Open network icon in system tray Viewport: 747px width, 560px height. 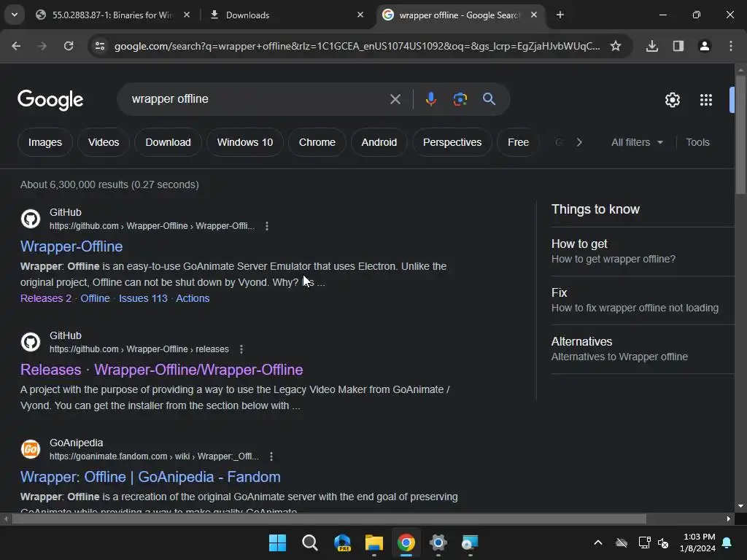click(644, 542)
